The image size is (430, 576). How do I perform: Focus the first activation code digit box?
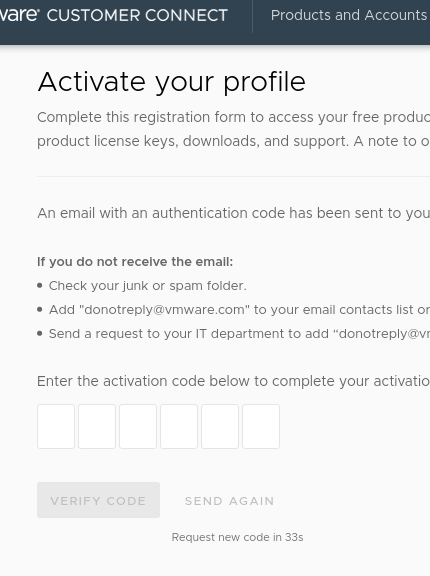tap(56, 426)
